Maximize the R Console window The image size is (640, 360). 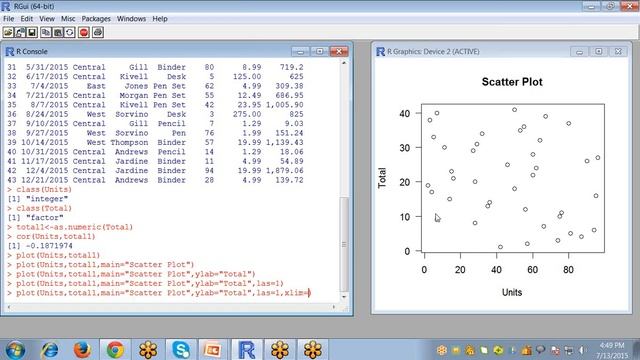pos(320,51)
